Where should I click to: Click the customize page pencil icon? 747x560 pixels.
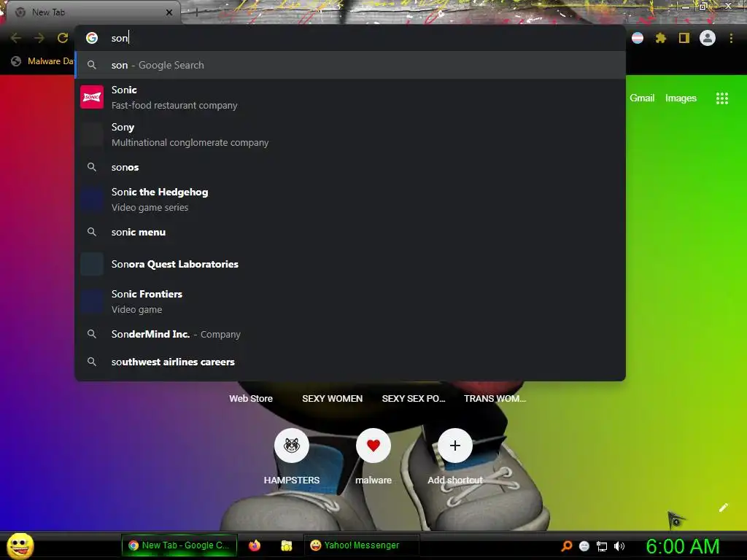tap(724, 507)
